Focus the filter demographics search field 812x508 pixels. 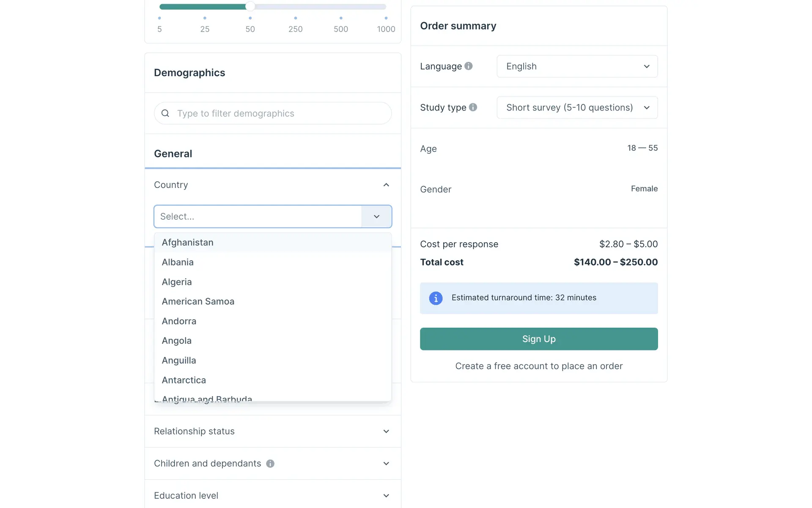pyautogui.click(x=279, y=113)
